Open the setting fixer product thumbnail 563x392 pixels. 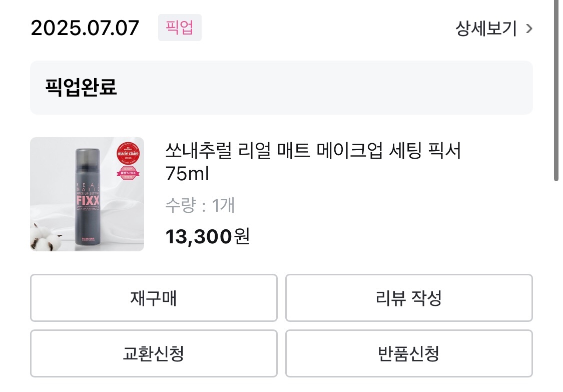(x=87, y=194)
